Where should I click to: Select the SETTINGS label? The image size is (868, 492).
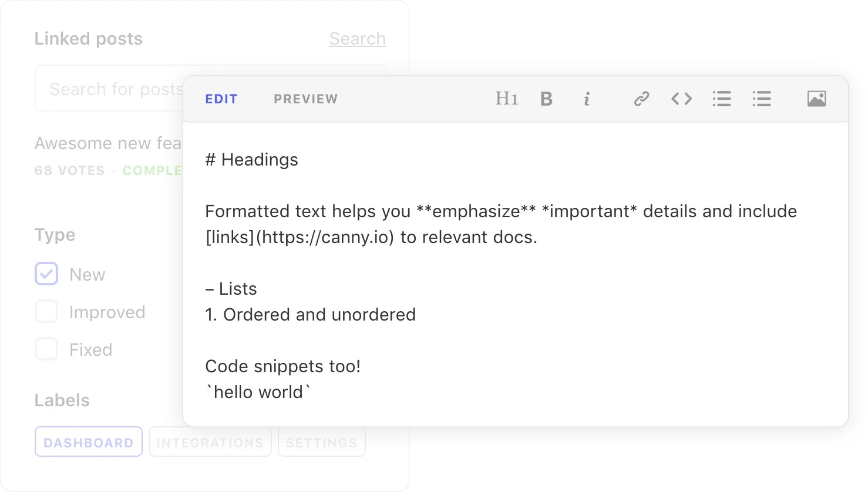[321, 442]
